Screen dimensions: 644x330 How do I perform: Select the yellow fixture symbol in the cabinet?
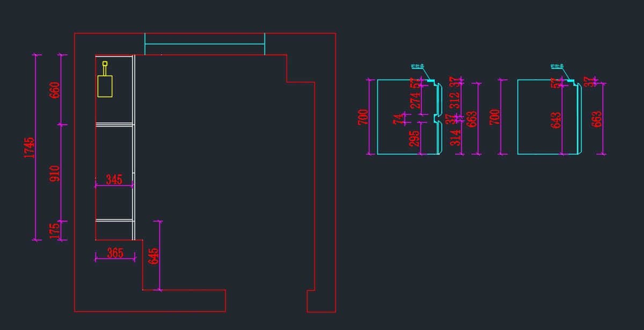click(x=105, y=85)
